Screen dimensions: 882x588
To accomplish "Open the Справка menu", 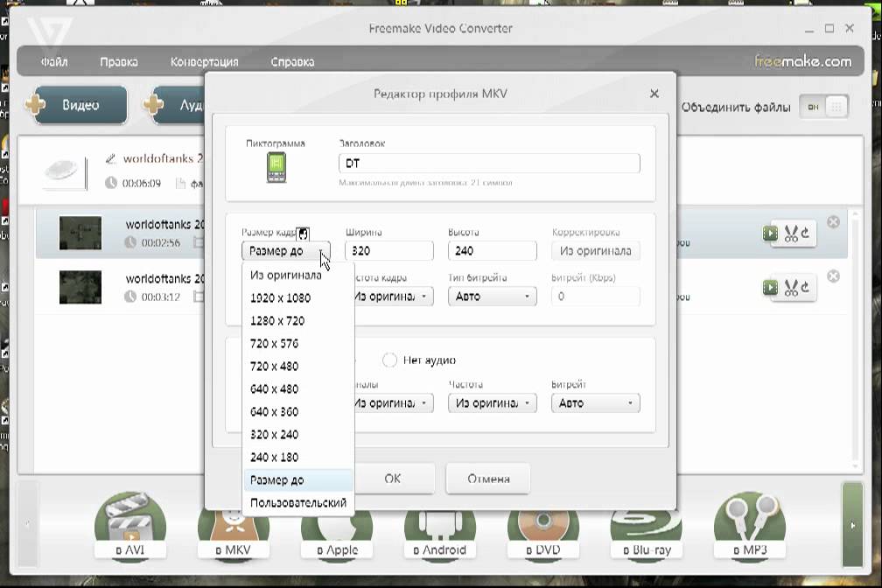I will point(292,62).
